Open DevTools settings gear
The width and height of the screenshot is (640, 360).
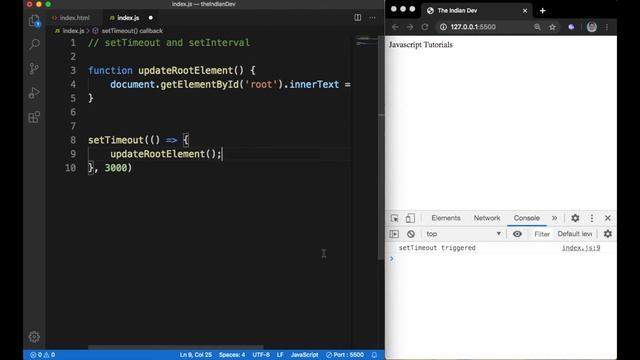(x=575, y=218)
